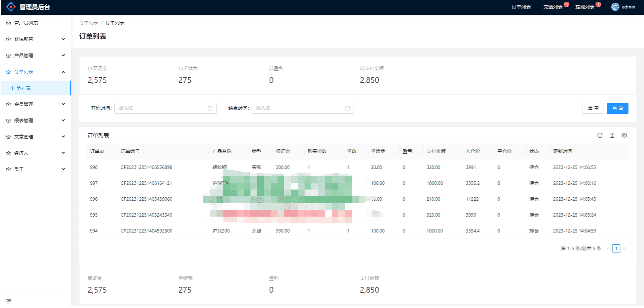Open 管理员列表 in the sidebar
The height and width of the screenshot is (308, 644).
pyautogui.click(x=26, y=23)
